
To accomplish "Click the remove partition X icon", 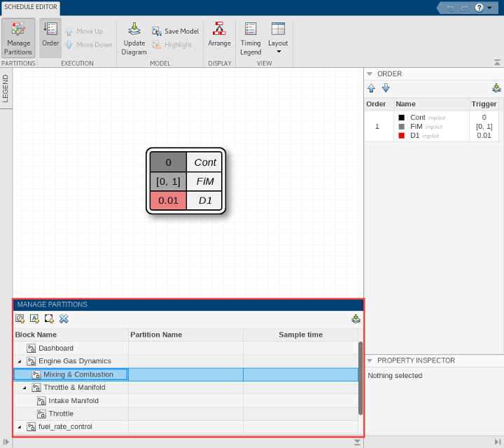I will [x=64, y=318].
